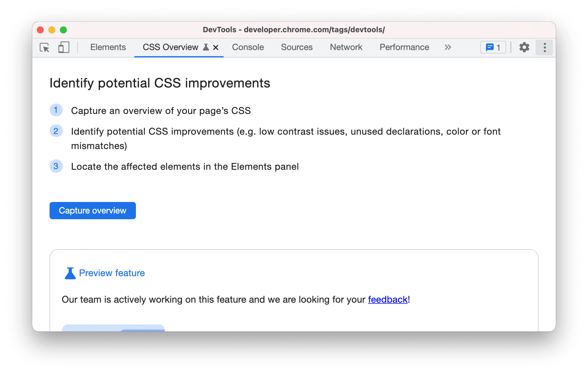This screenshot has height=374, width=588.
Task: Click the Elements panel tab icon
Action: [109, 47]
